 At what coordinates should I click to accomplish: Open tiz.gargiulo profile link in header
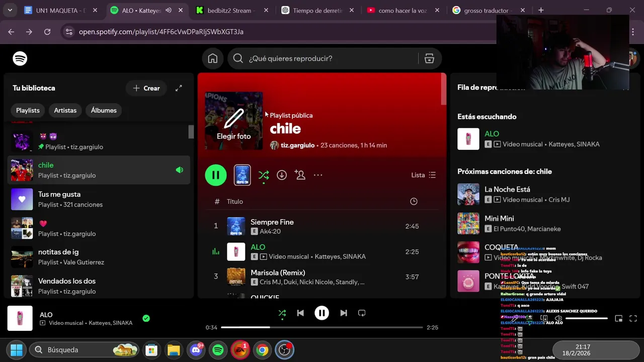(x=297, y=145)
